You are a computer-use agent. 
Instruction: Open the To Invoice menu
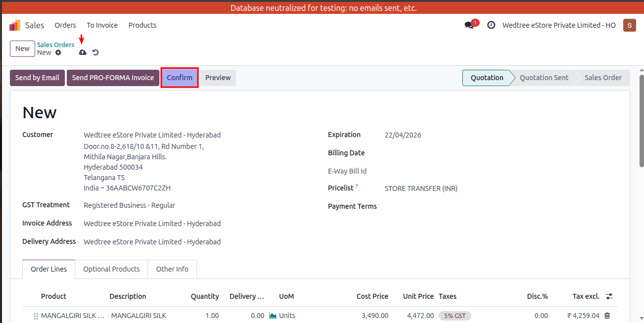pyautogui.click(x=102, y=25)
